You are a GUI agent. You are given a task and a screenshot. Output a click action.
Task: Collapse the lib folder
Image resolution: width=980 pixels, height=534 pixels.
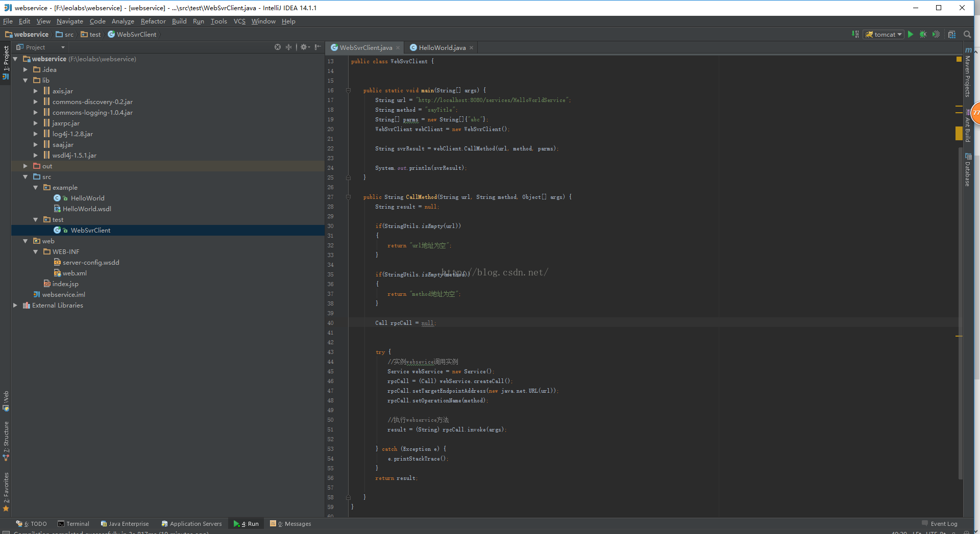point(26,81)
